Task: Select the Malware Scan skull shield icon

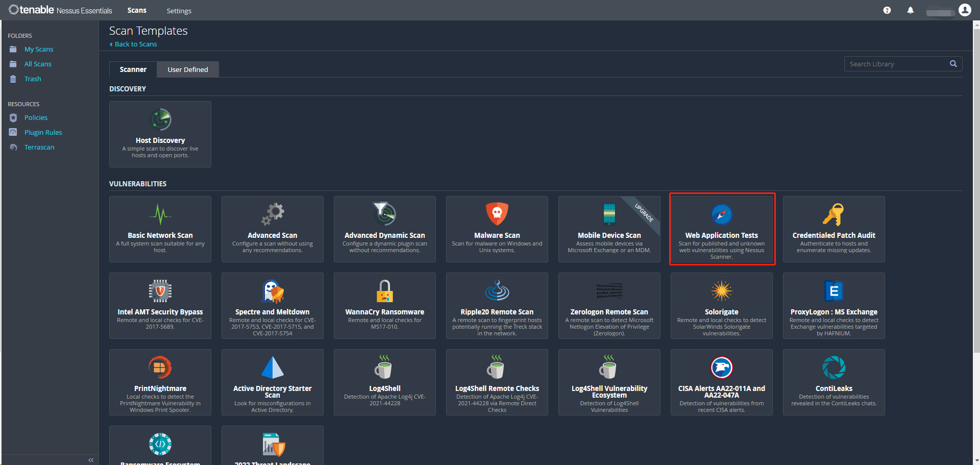Action: [497, 214]
